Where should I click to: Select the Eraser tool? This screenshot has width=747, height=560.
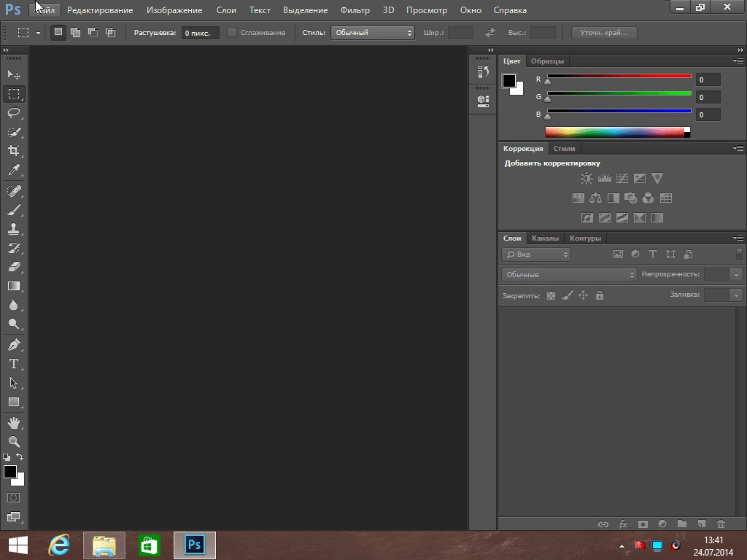14,267
